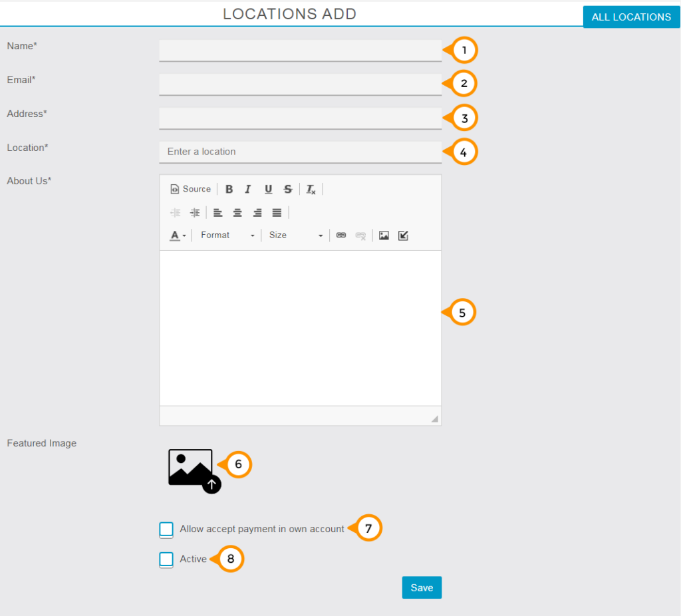Apply italic formatting in the editor toolbar
Screen dimensions: 681x616
click(x=248, y=189)
